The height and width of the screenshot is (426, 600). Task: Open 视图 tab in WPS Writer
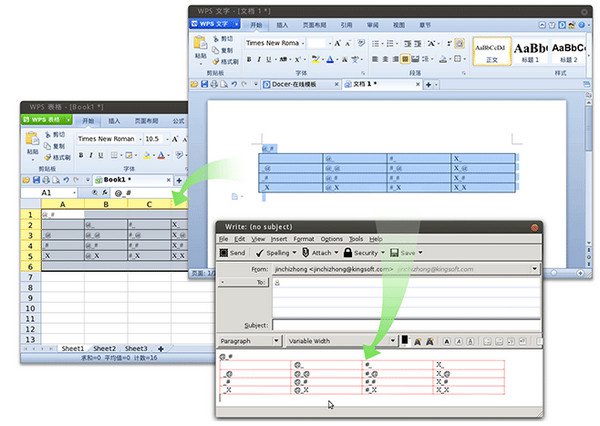pos(399,25)
